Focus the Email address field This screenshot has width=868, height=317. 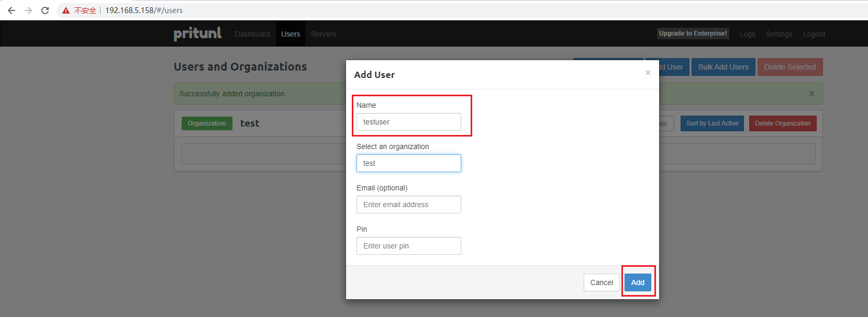coord(408,205)
